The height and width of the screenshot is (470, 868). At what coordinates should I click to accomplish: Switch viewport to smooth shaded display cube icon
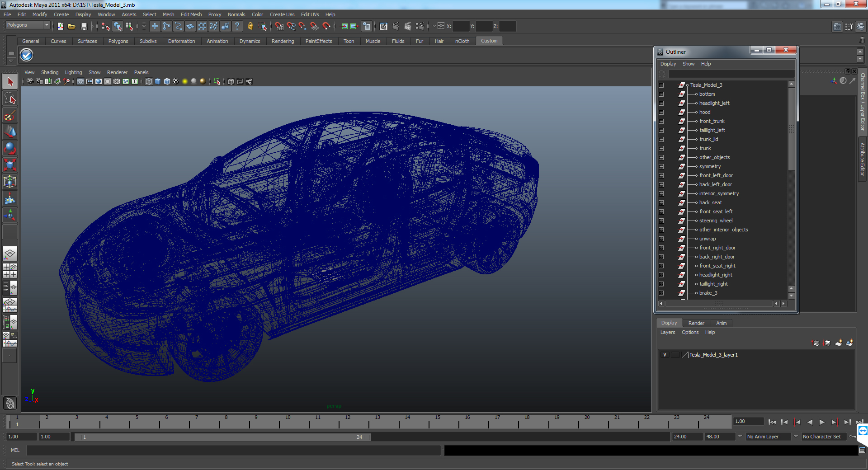(157, 82)
